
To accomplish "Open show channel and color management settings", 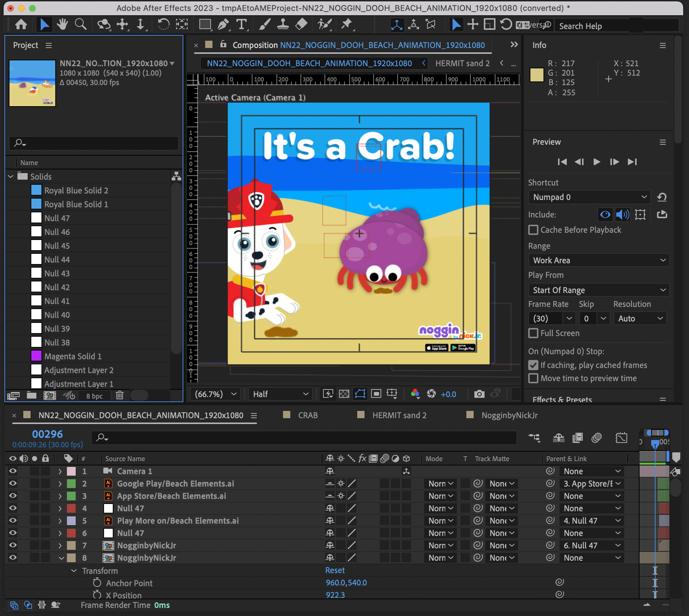I will tap(415, 394).
